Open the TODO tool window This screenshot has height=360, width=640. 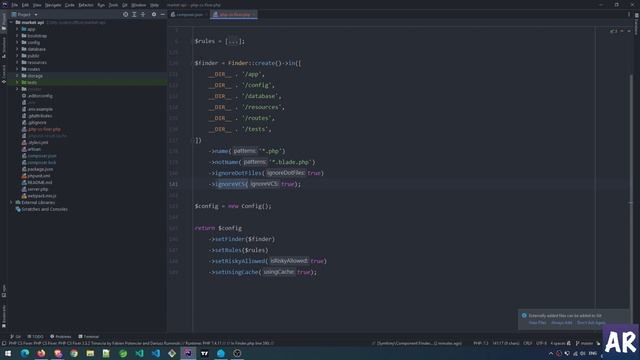pos(35,337)
